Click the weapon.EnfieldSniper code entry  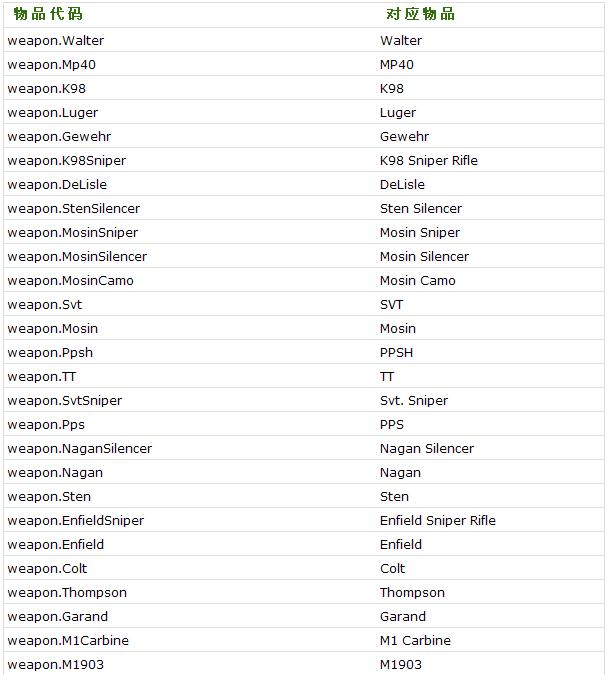[x=76, y=521]
